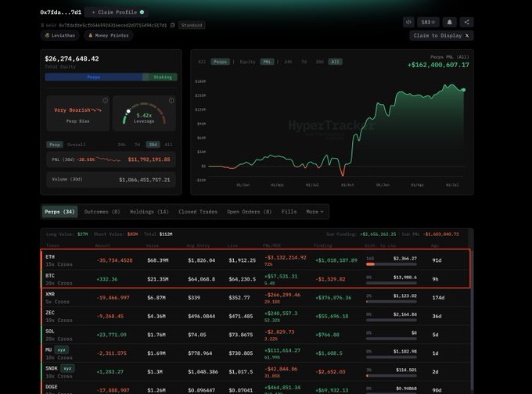This screenshot has width=532, height=394.
Task: Enable alerts with the bell icon
Action: (449, 22)
